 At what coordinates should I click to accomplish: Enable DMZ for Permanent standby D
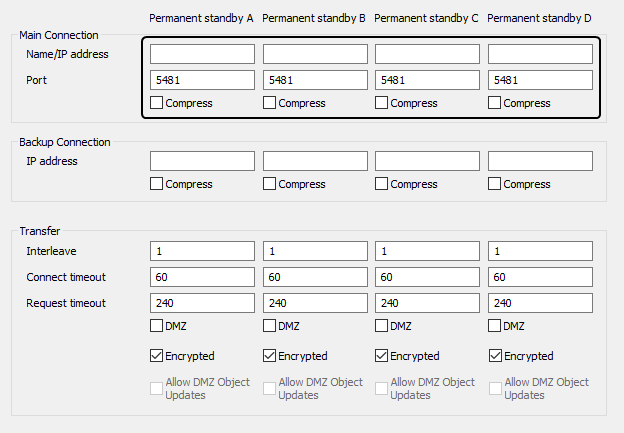[494, 326]
